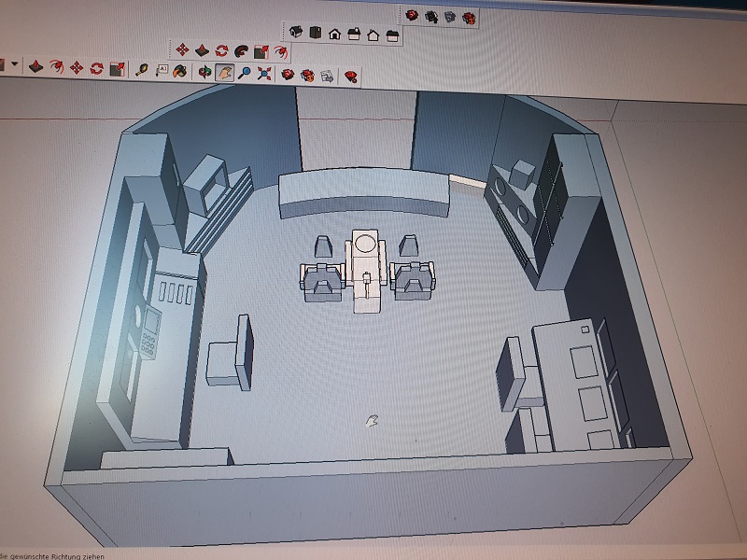Pick the Text label tool
Viewport: 747px width, 560px height.
click(x=162, y=69)
